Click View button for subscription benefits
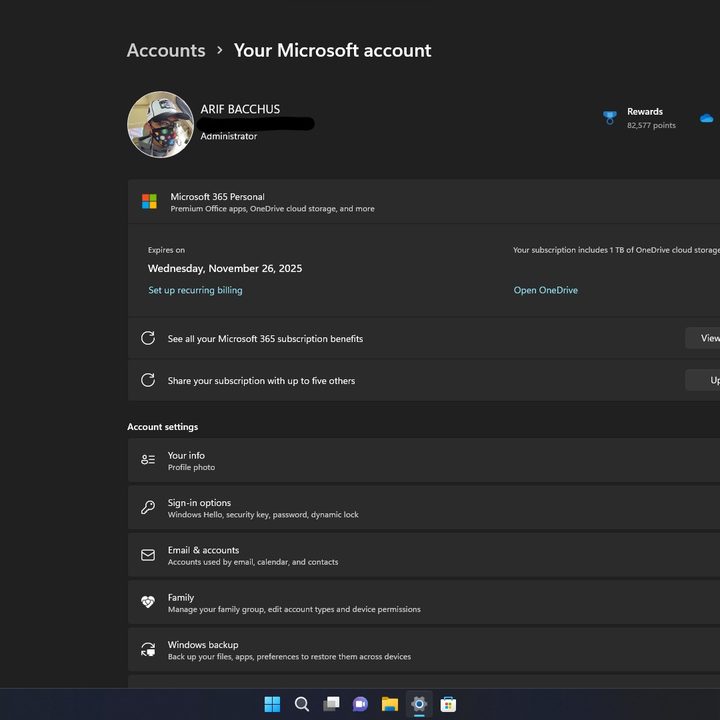This screenshot has width=720, height=720. point(703,338)
